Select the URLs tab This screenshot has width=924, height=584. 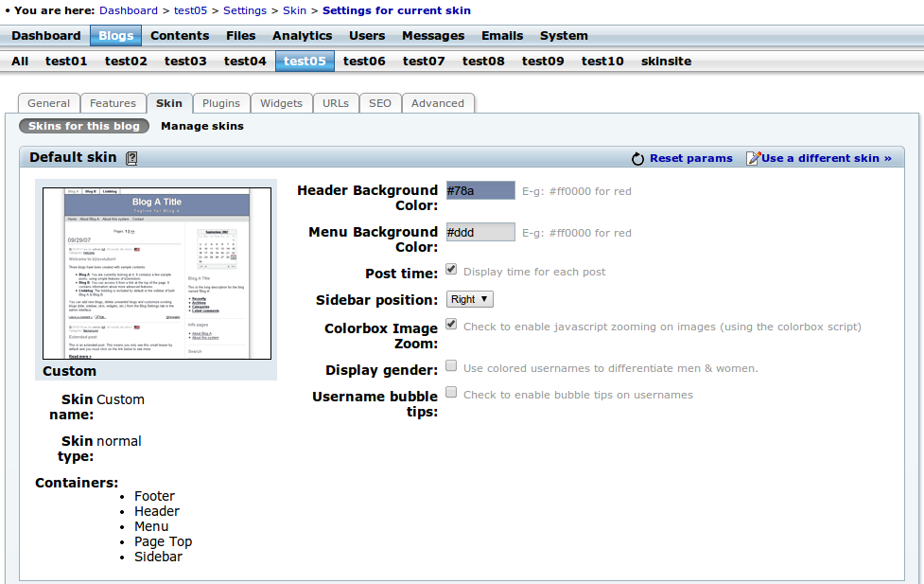click(336, 103)
